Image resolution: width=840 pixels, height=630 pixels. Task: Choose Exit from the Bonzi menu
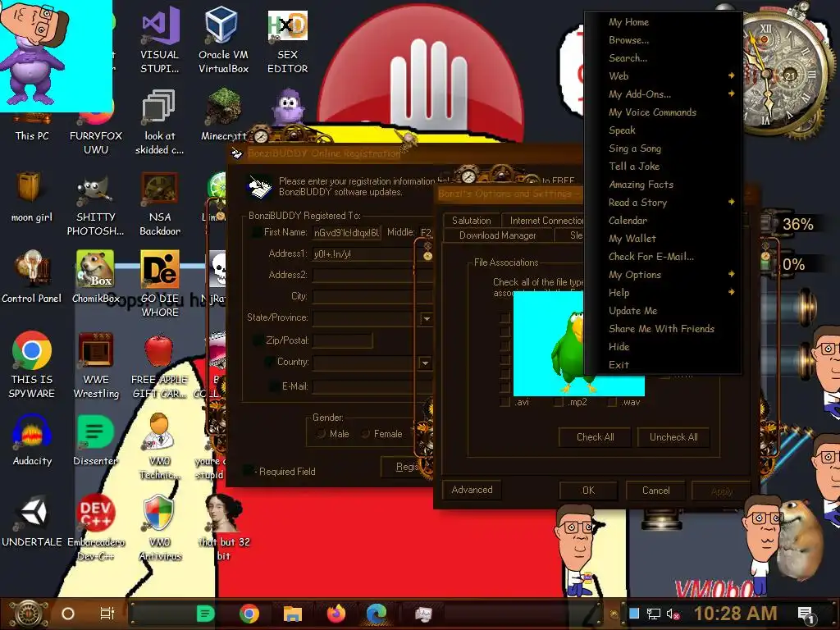pyautogui.click(x=619, y=365)
